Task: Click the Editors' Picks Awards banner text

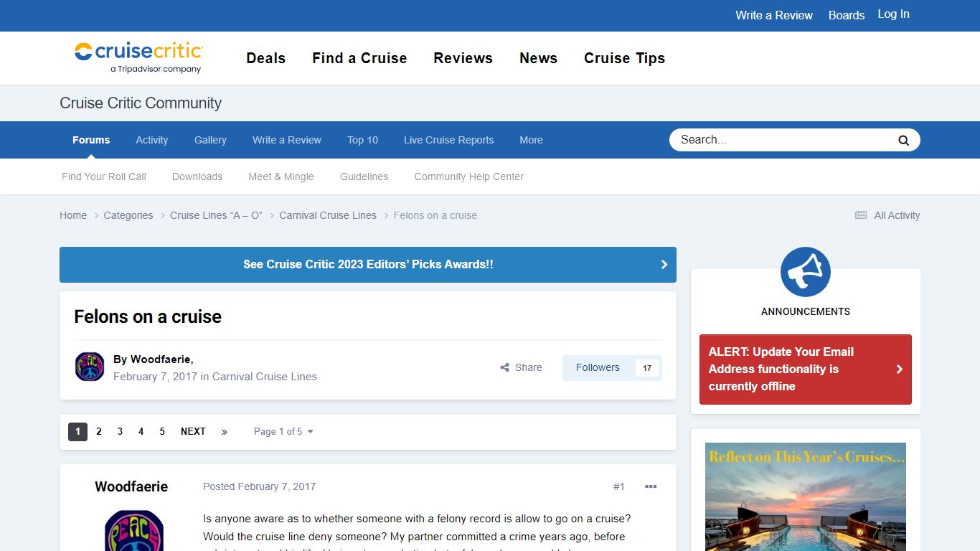Action: (x=368, y=265)
